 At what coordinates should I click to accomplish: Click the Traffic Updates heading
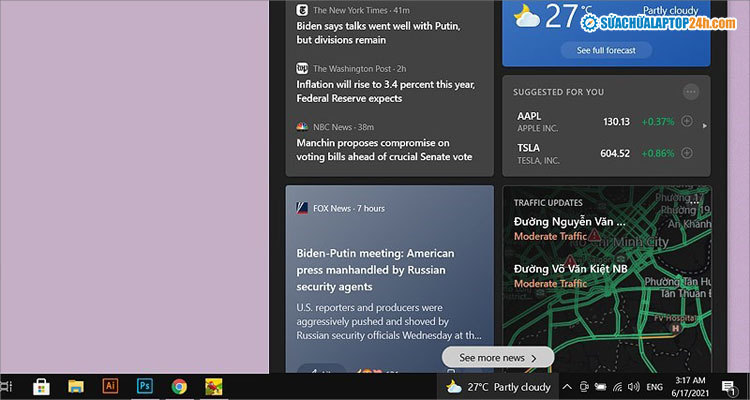pos(548,203)
